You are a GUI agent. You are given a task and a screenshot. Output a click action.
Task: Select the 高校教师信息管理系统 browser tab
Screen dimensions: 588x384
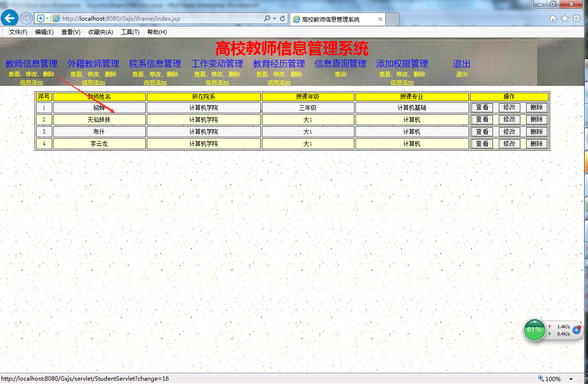click(x=338, y=20)
